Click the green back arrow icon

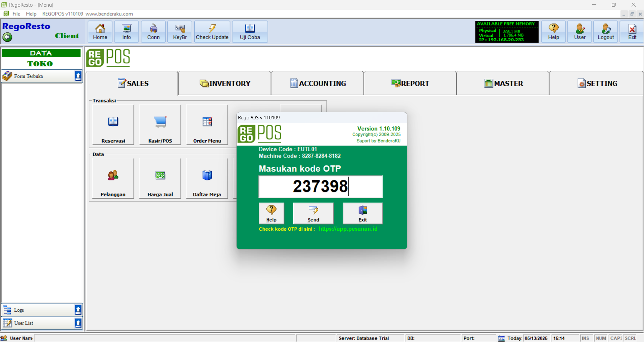[7, 37]
